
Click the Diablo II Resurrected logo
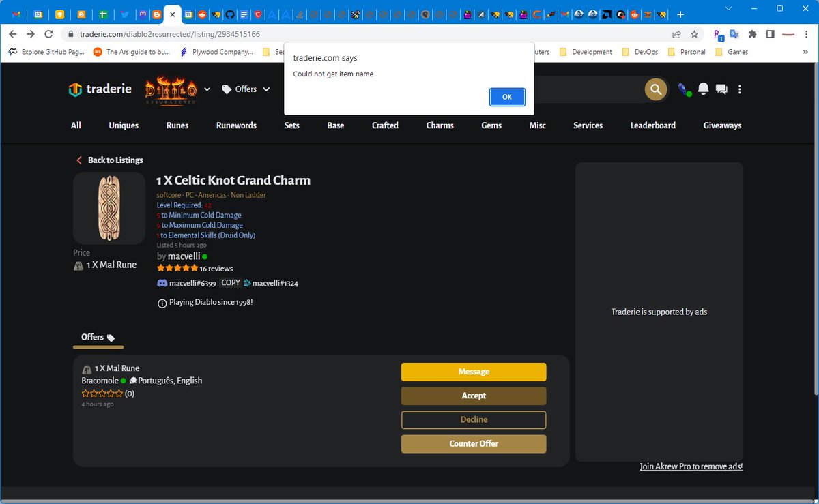pos(171,90)
